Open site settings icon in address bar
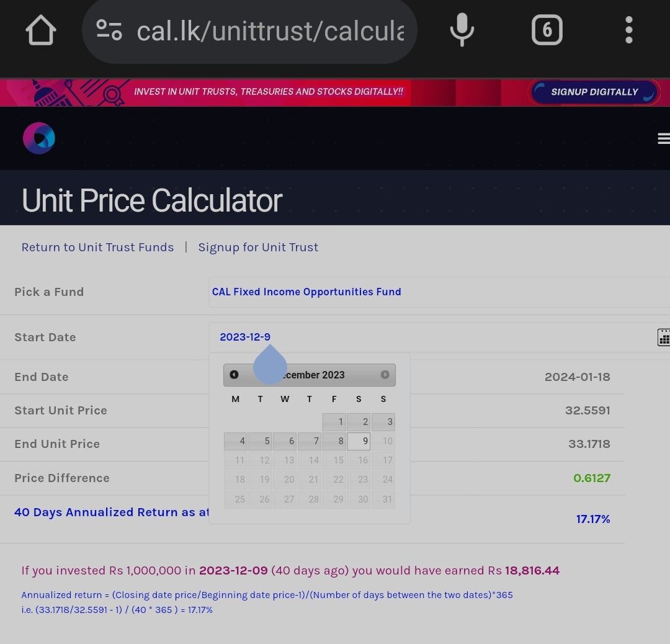The width and height of the screenshot is (670, 644). point(109,30)
